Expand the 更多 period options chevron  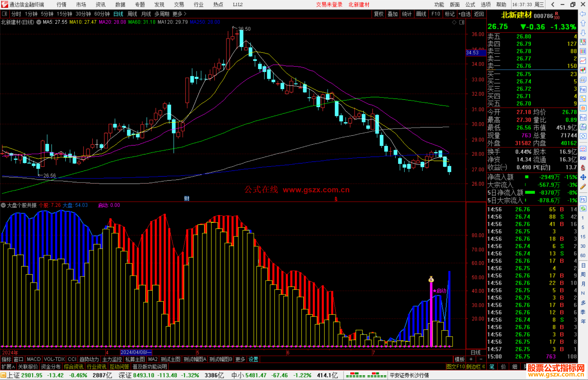[x=185, y=14]
